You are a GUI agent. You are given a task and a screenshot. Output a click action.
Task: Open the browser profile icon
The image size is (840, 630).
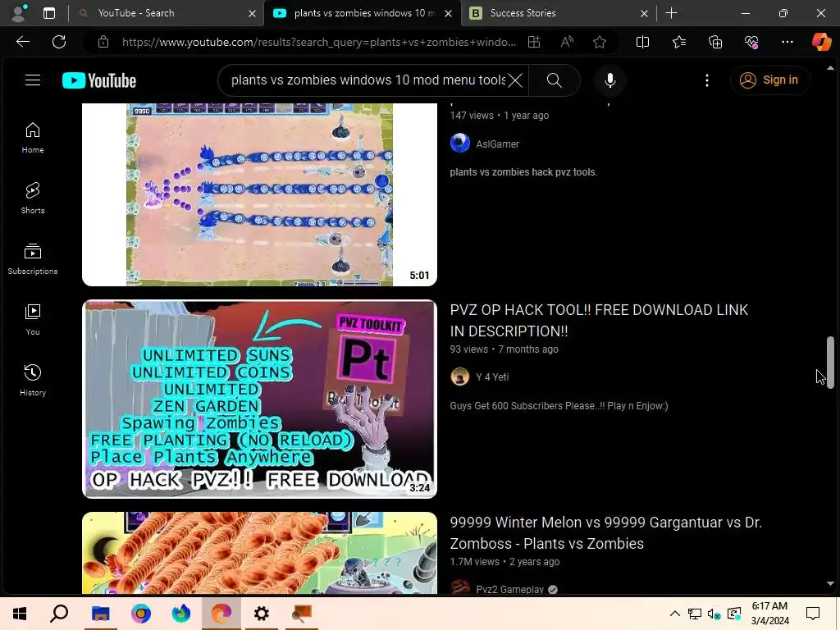point(20,13)
